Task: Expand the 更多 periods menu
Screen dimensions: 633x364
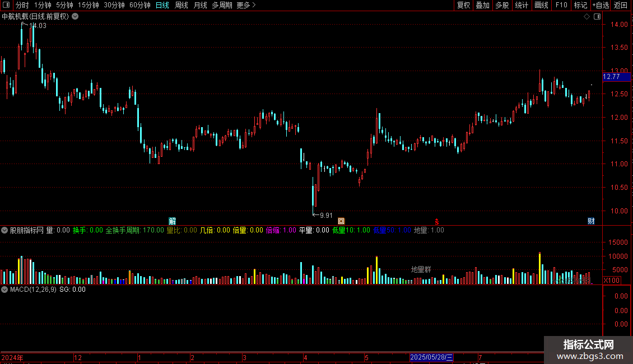Action: pos(246,5)
